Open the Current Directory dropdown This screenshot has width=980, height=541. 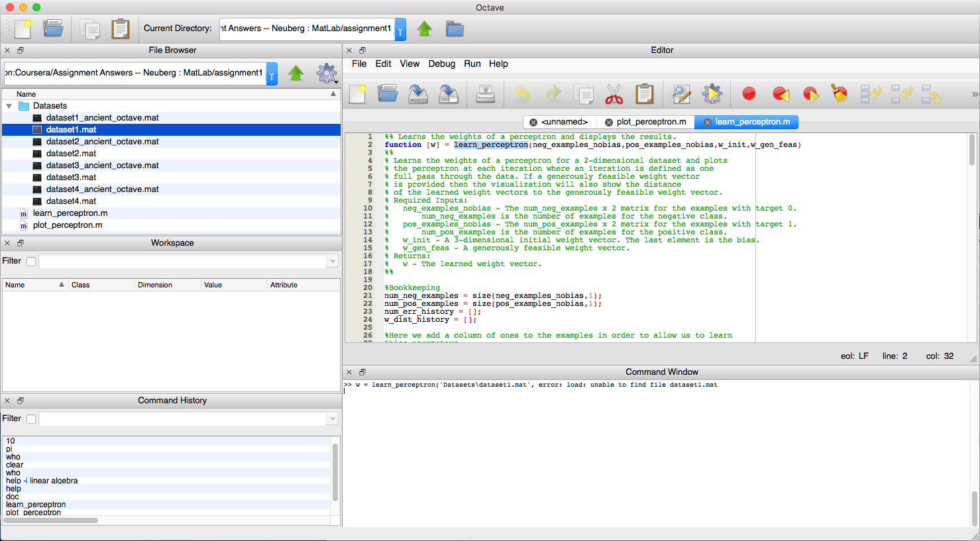400,29
